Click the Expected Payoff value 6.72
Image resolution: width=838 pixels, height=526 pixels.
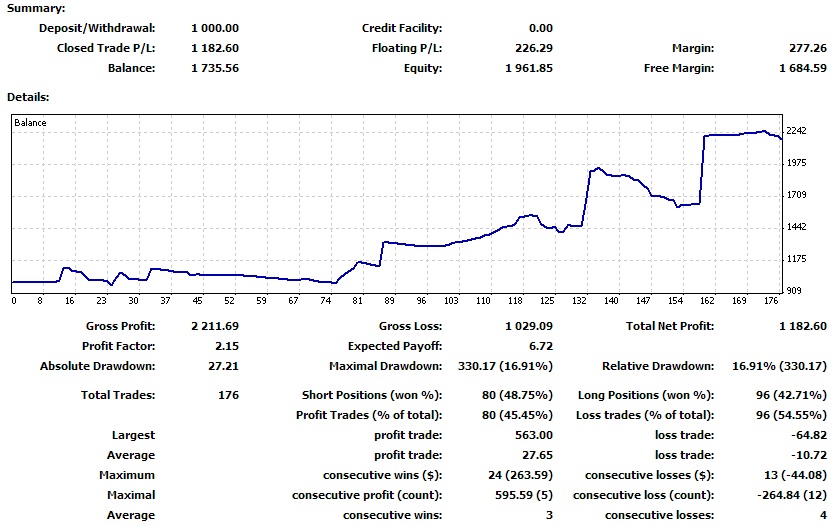click(x=541, y=346)
